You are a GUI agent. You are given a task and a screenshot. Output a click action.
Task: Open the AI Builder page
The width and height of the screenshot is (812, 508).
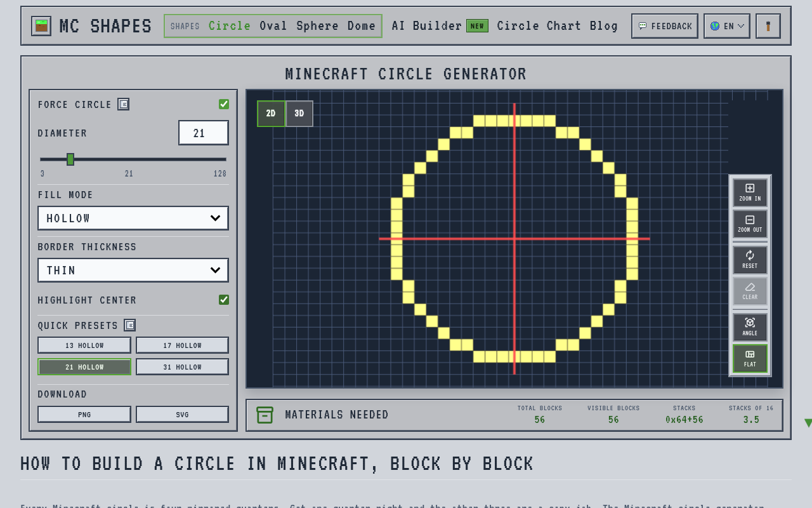click(440, 26)
